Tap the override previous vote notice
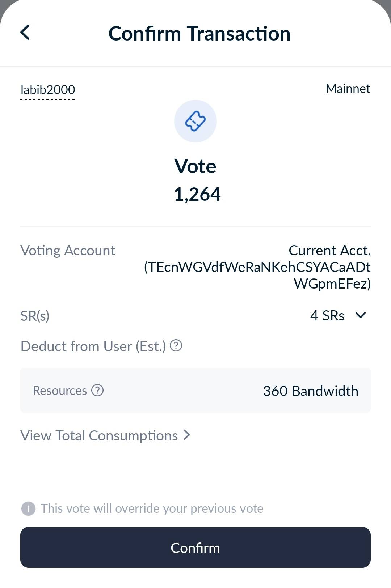Image resolution: width=391 pixels, height=588 pixels. coord(152,508)
